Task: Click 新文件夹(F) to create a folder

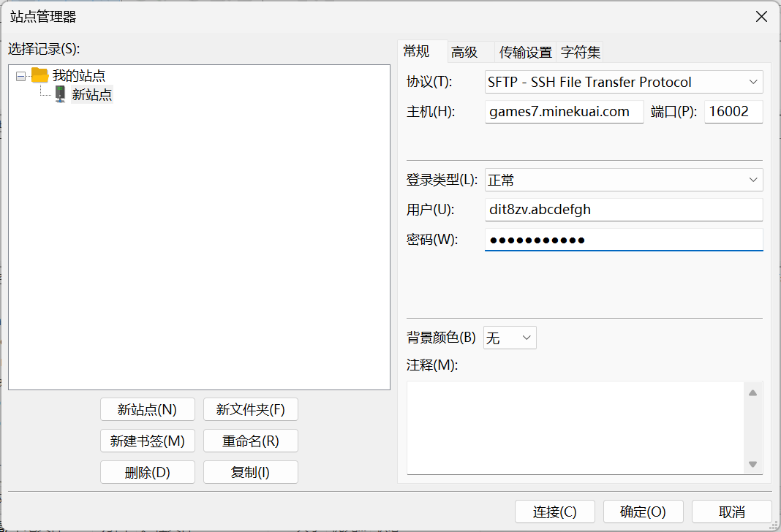Action: [x=251, y=409]
